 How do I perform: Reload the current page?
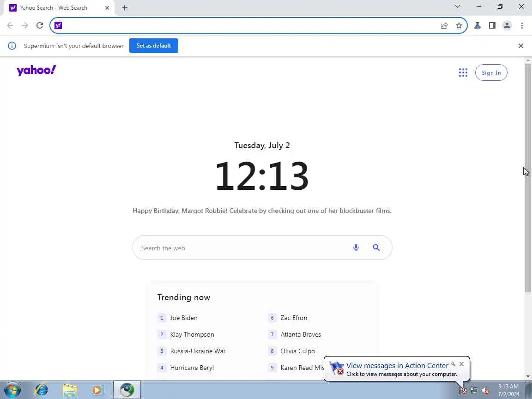point(40,25)
